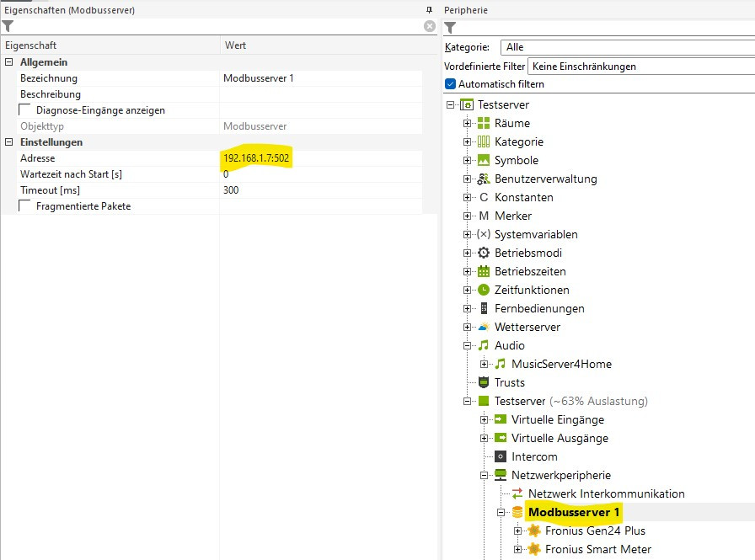Collapse the Allgemein property section
The image size is (755, 560).
pos(9,62)
